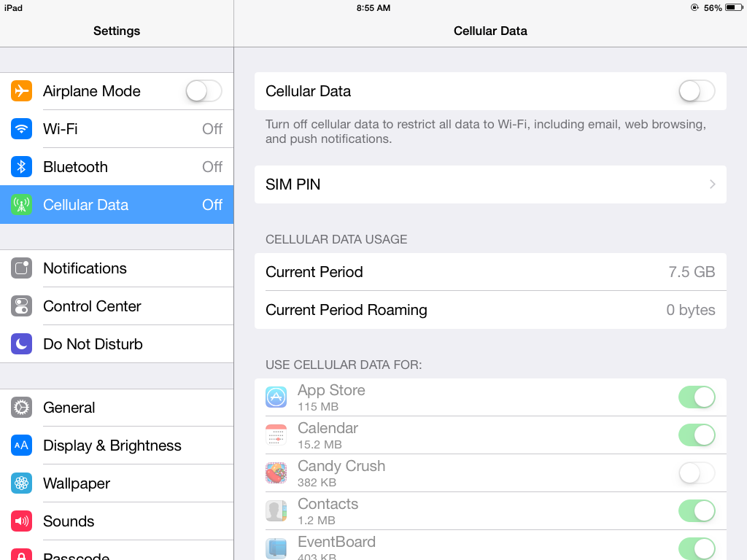Tap the Wallpaper flower icon
747x560 pixels.
(22, 483)
